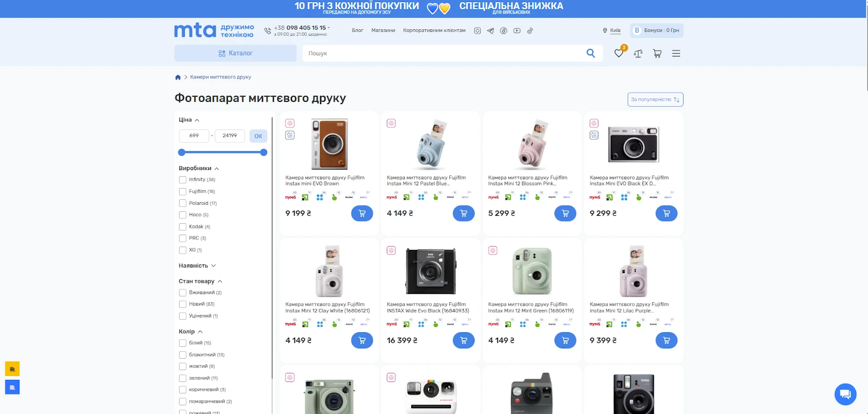Screen dimensions: 868x414
Task: Click the right price slider handle
Action: (264, 153)
